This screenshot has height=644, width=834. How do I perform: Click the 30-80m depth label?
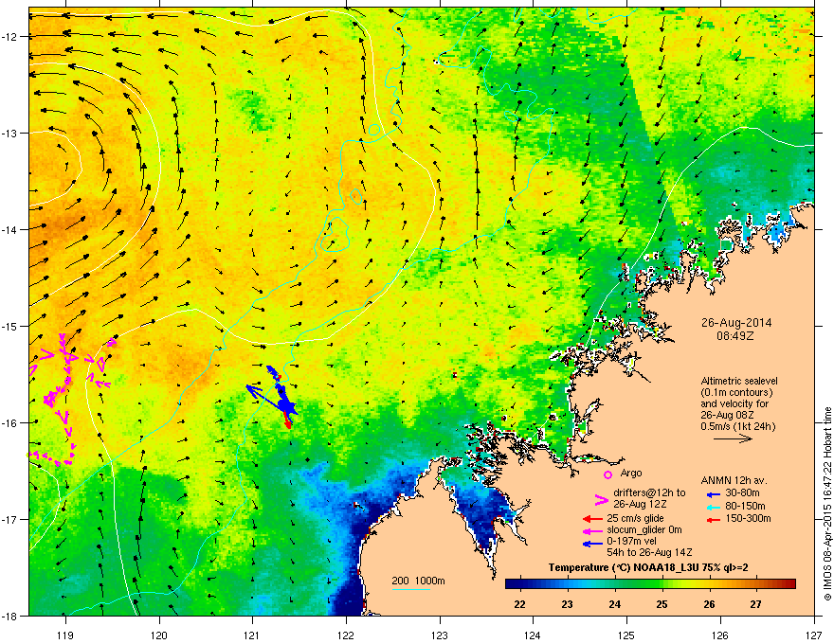[742, 493]
